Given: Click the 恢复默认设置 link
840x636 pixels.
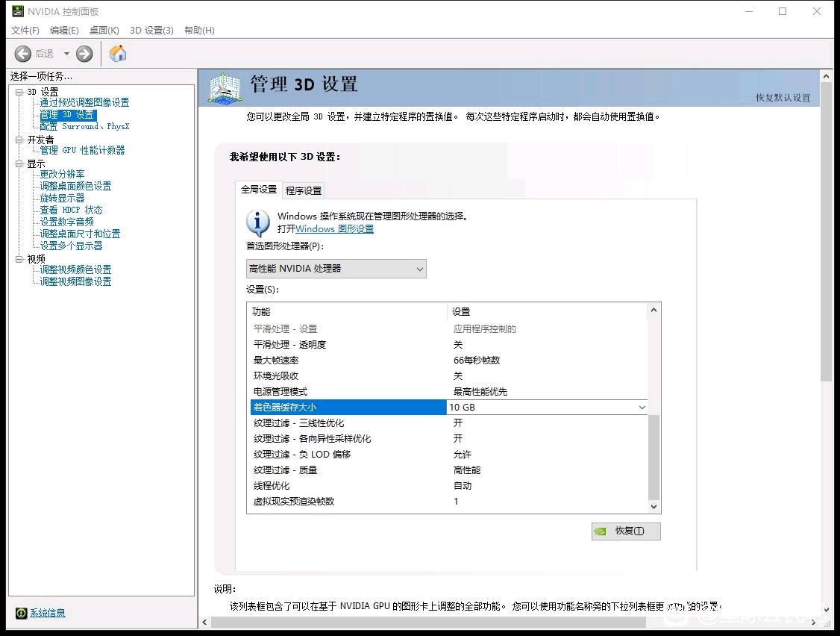Looking at the screenshot, I should click(x=783, y=98).
